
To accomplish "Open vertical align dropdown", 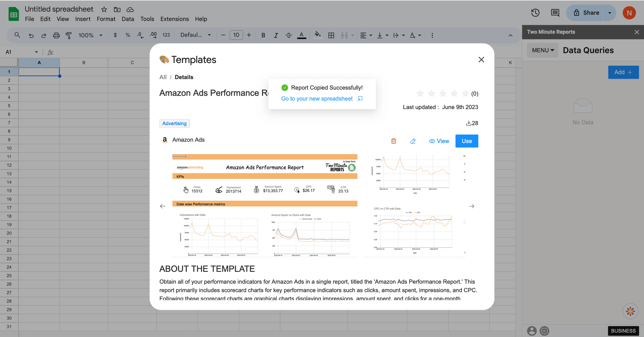I will [x=383, y=35].
